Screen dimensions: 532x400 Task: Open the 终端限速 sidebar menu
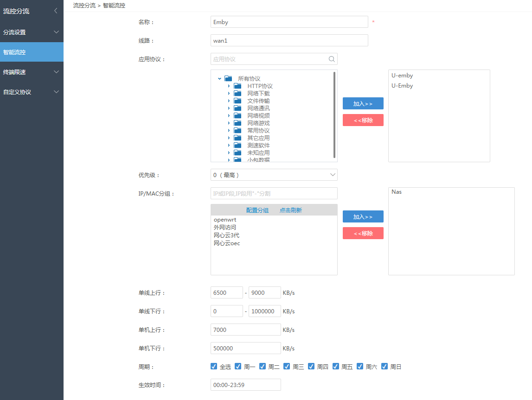pos(32,72)
